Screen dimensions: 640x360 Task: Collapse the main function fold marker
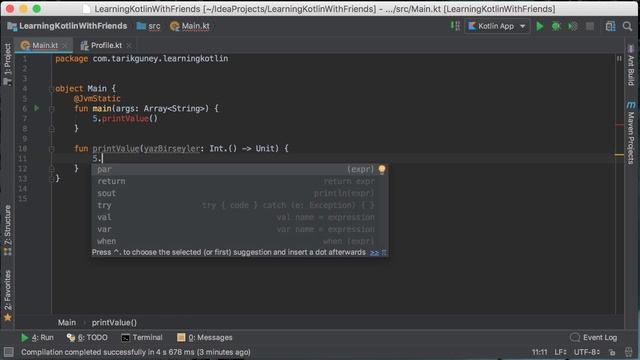51,109
